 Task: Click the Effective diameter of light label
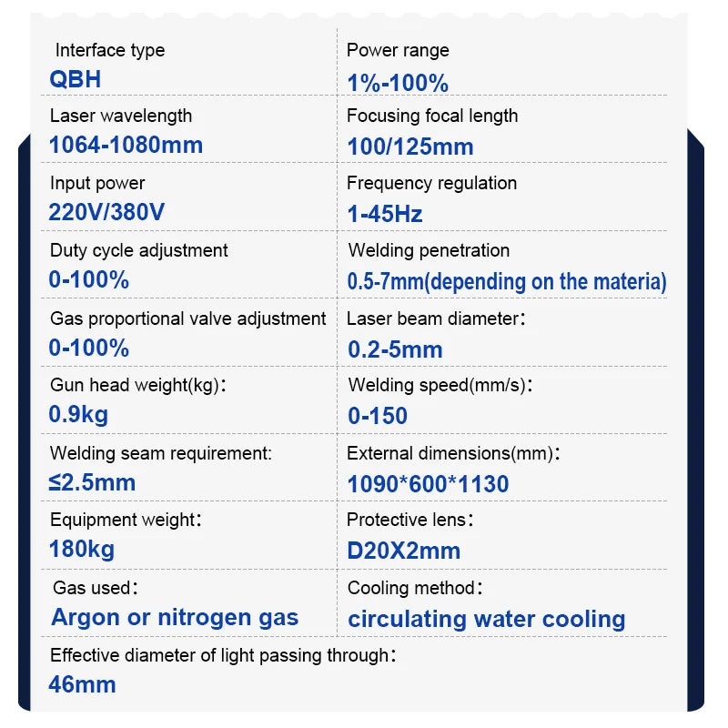tap(223, 655)
